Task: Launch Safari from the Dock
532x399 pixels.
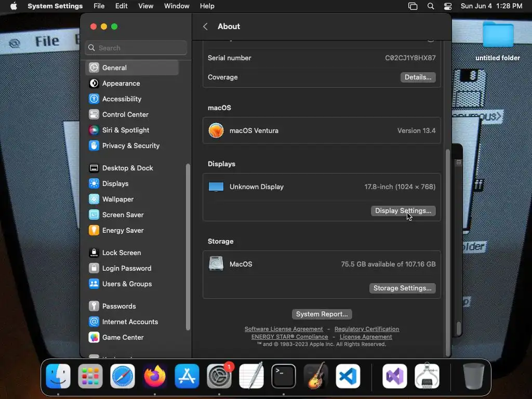Action: (123, 376)
